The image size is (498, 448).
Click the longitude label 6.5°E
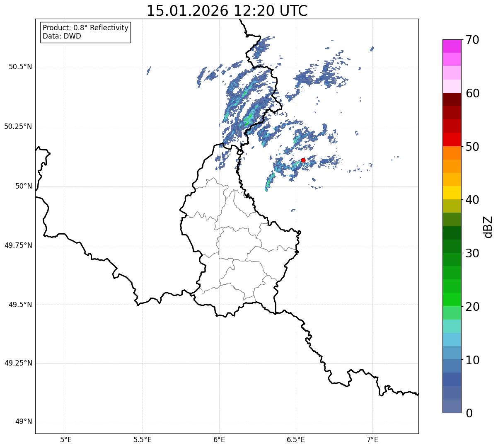pyautogui.click(x=296, y=440)
